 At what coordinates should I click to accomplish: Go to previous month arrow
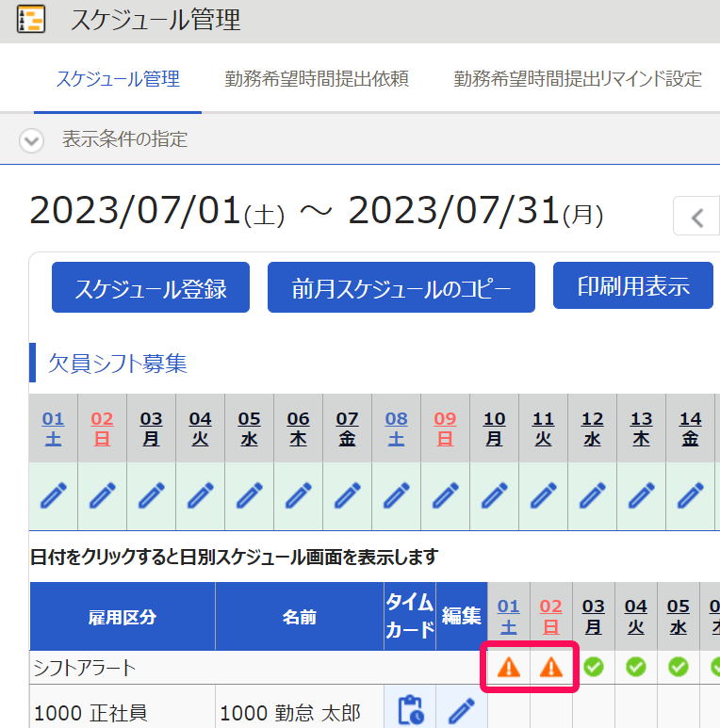point(696,218)
